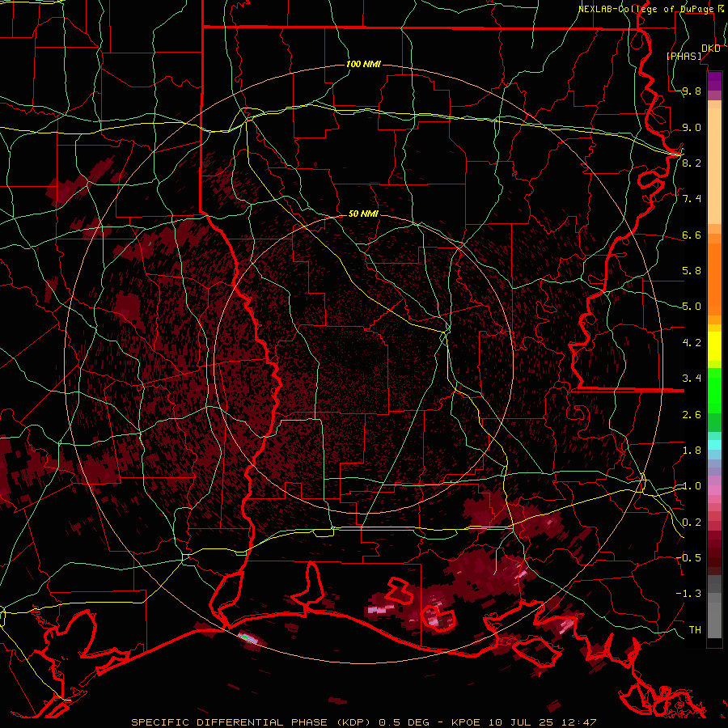Click the 0.2 value on the color scale
Viewport: 728px width, 728px height.
[692, 523]
